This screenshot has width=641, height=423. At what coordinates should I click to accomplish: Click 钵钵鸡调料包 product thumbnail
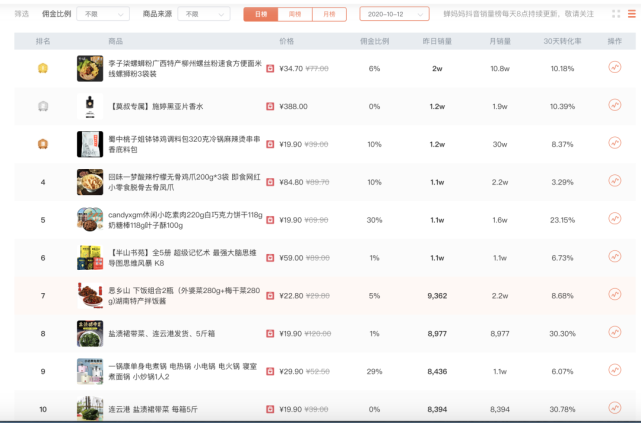(90, 144)
